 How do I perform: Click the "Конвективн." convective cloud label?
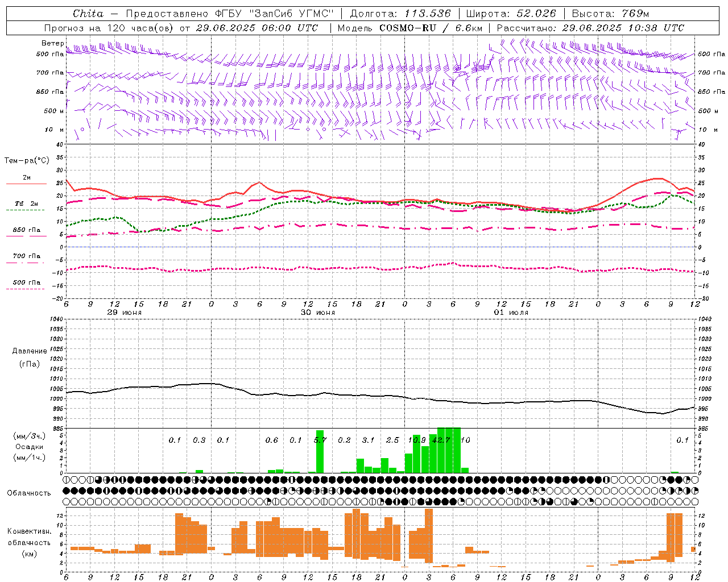[29, 531]
